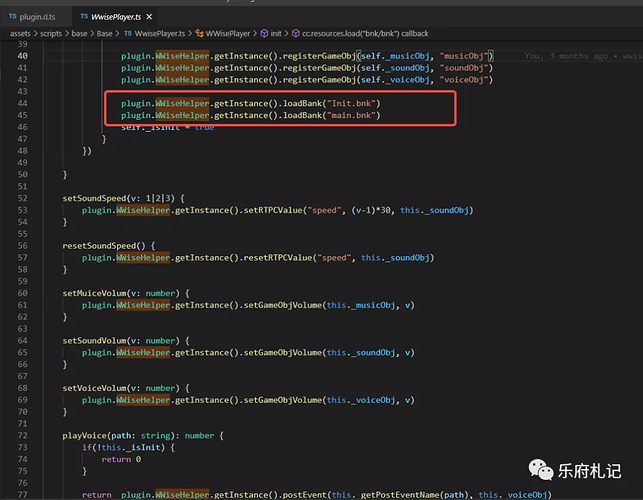The height and width of the screenshot is (500, 643).
Task: Click self._voiceObj argument on line 42
Action: tap(395, 80)
